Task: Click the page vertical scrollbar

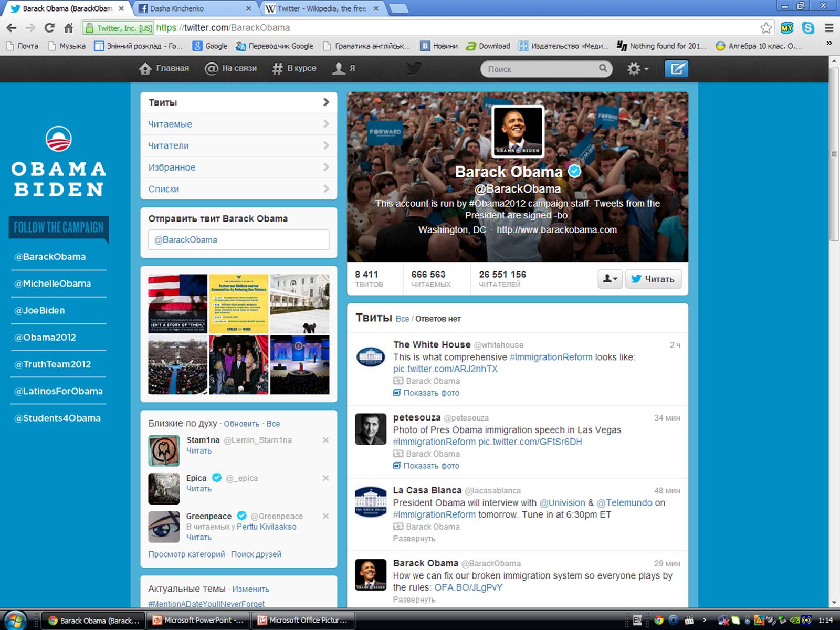Action: (x=834, y=153)
